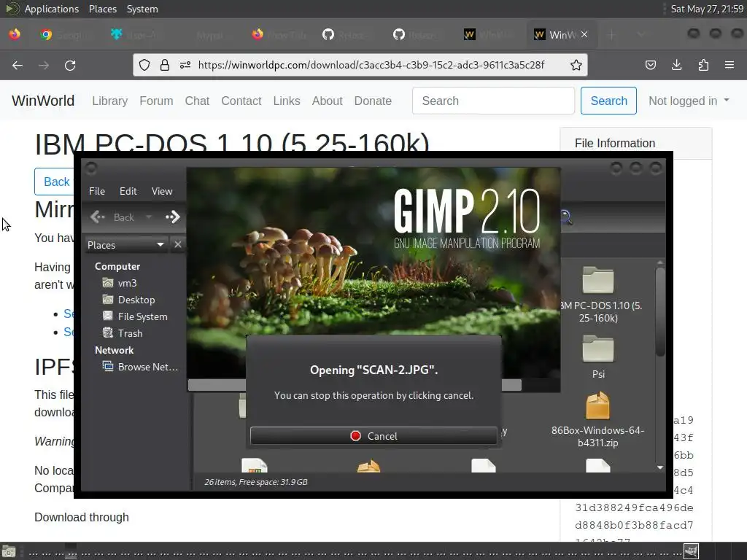Open a new tab with plus button
This screenshot has width=747, height=560.
pos(612,34)
